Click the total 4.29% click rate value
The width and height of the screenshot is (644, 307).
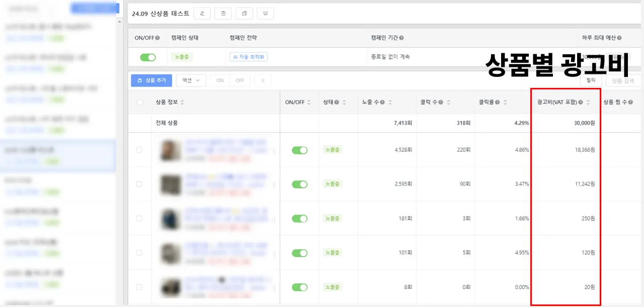coord(521,123)
